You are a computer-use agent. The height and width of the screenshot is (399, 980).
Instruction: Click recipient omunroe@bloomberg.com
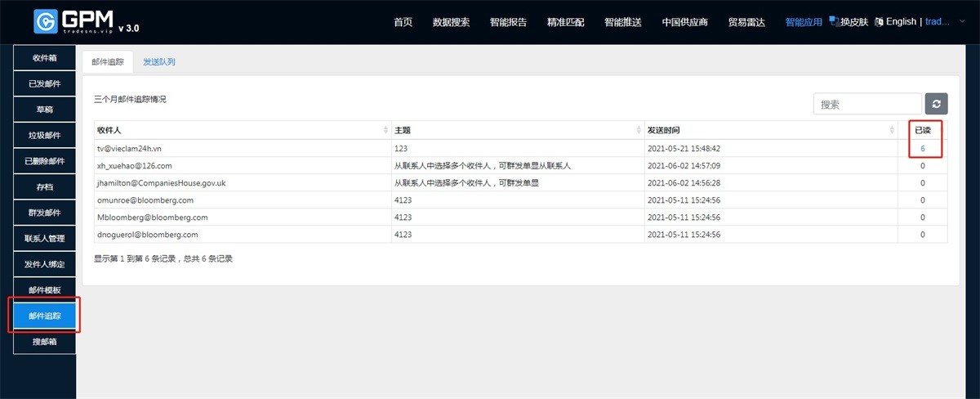[x=145, y=199]
